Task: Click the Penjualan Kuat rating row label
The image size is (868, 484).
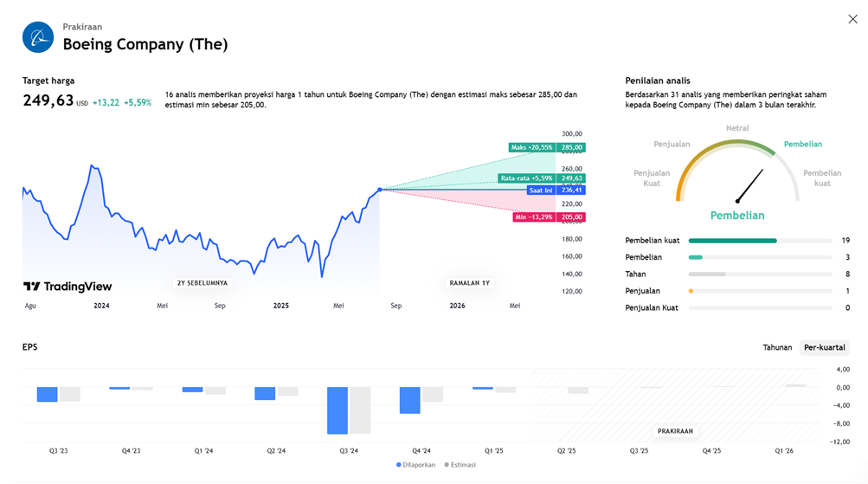Action: [652, 308]
